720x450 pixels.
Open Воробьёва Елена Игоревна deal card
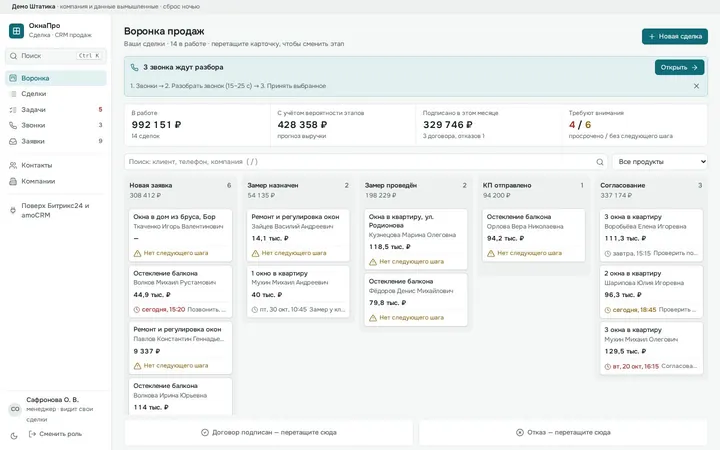(651, 235)
